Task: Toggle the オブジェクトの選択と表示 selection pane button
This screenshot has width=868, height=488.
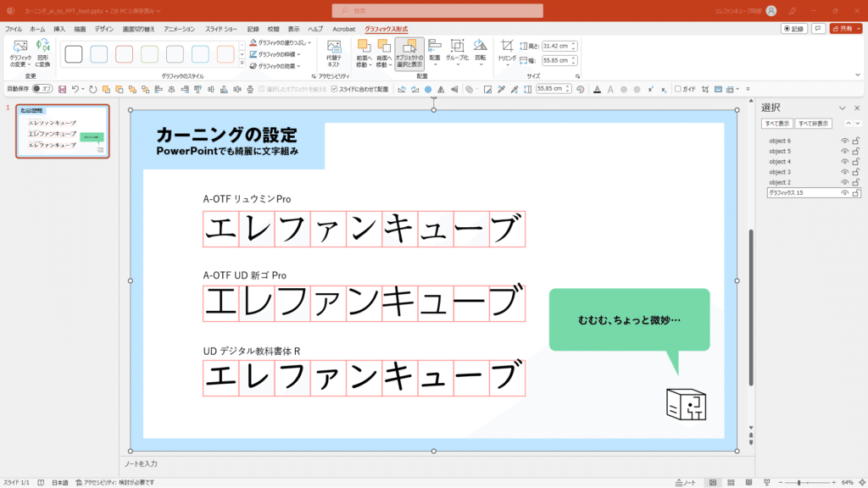Action: (409, 53)
